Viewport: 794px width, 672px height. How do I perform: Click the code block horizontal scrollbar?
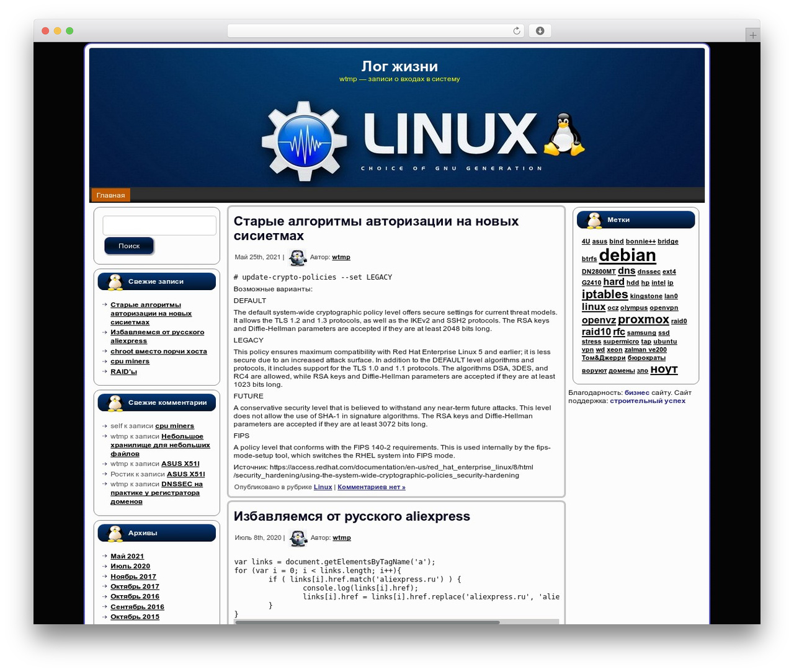(x=367, y=622)
